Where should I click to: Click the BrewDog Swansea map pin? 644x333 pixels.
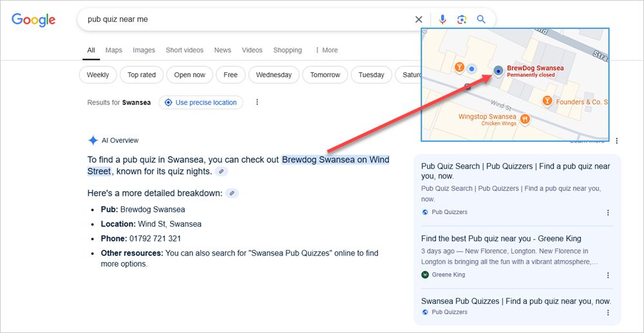[x=498, y=71]
